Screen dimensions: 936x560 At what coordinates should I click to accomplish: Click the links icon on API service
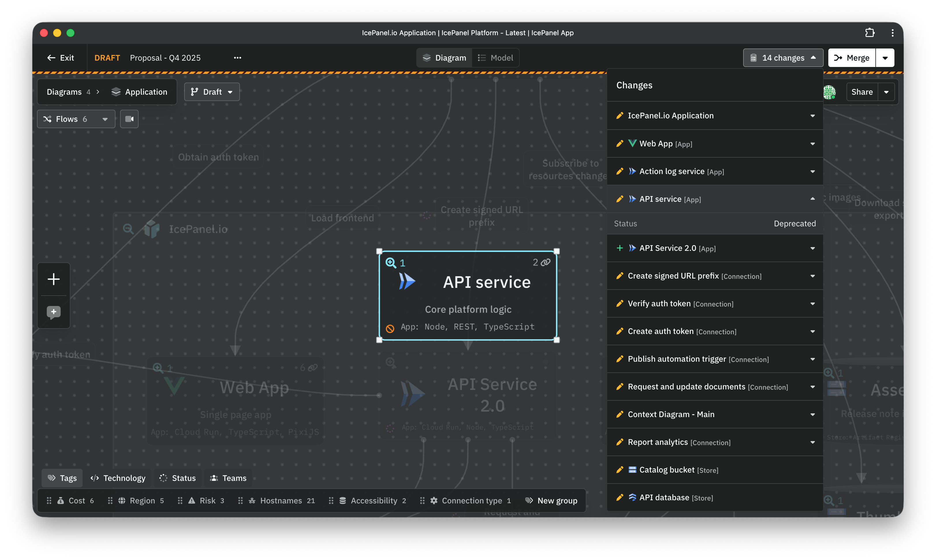[545, 262]
